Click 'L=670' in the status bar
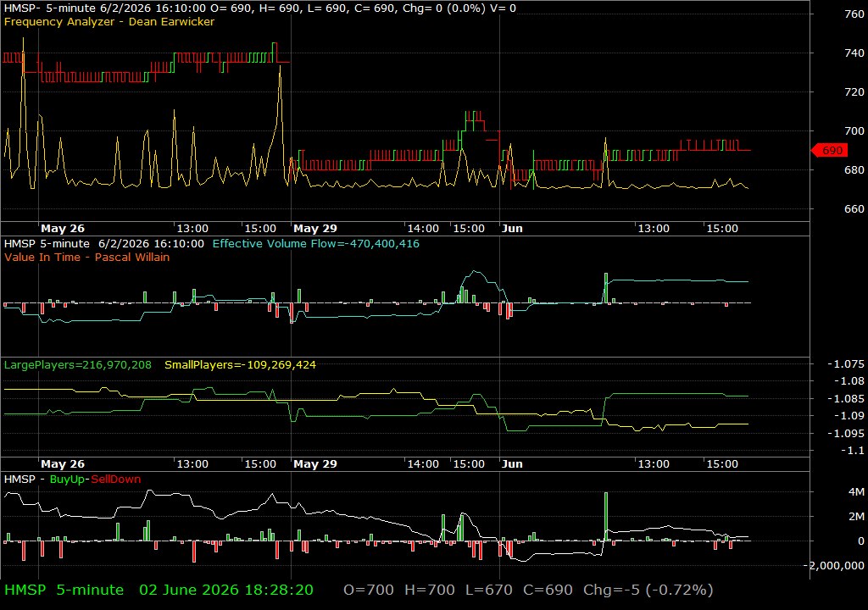This screenshot has width=868, height=610. (489, 590)
